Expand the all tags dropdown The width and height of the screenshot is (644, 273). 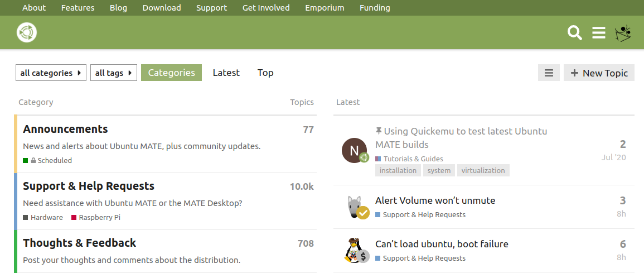[x=114, y=73]
